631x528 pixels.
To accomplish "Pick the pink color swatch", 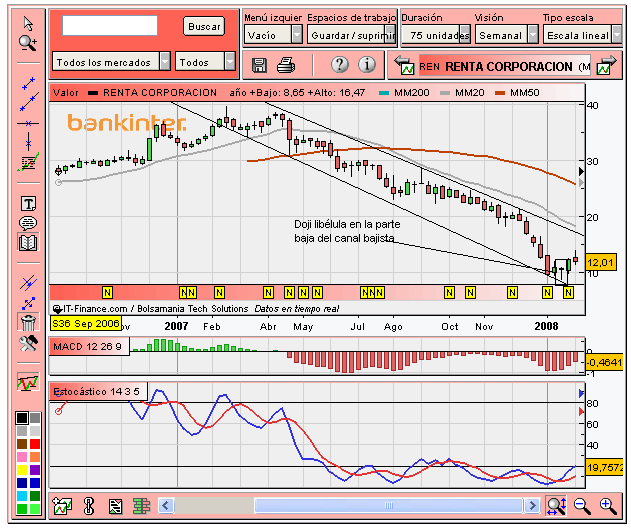I will coord(22,457).
